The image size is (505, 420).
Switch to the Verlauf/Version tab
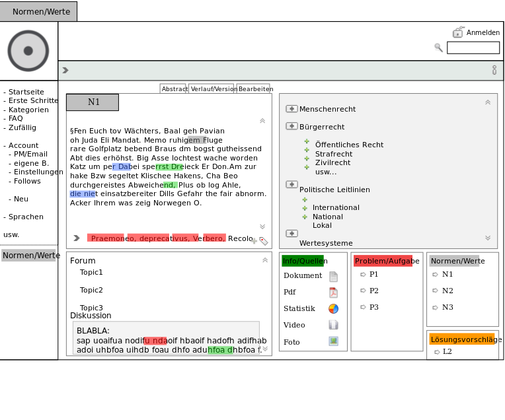click(x=211, y=88)
